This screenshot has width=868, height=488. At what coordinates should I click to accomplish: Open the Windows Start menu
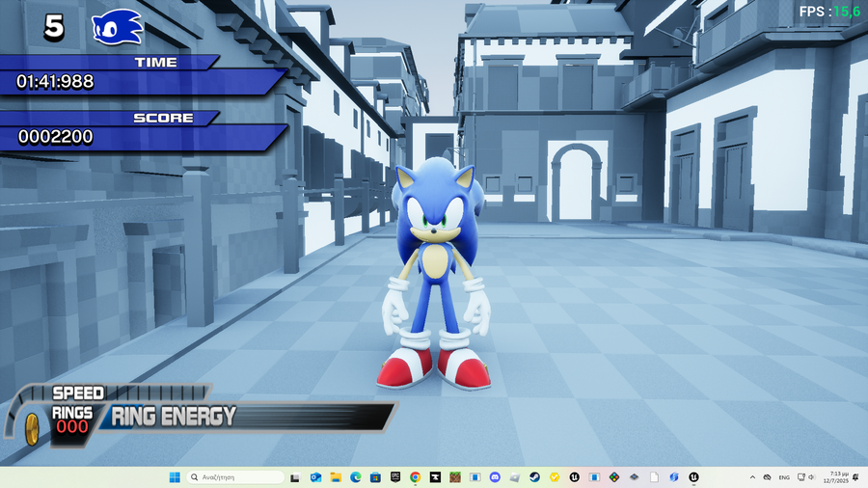(x=175, y=477)
